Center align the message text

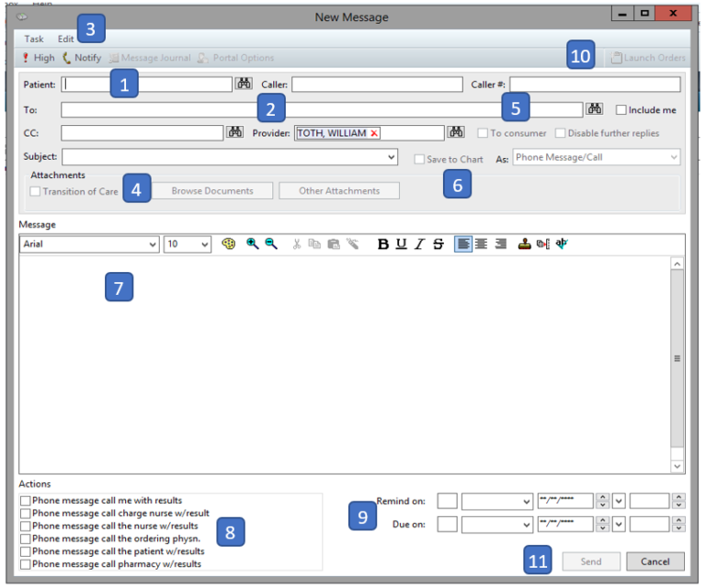tap(481, 244)
